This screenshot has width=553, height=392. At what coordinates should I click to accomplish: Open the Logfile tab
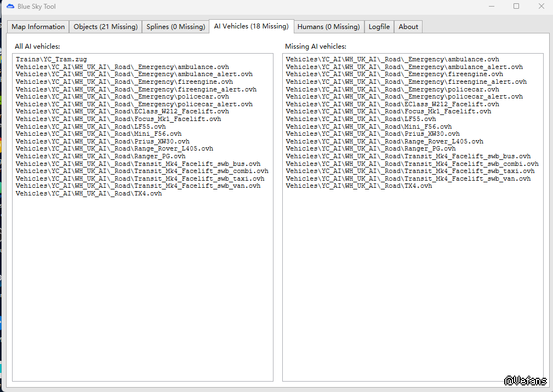click(x=379, y=26)
